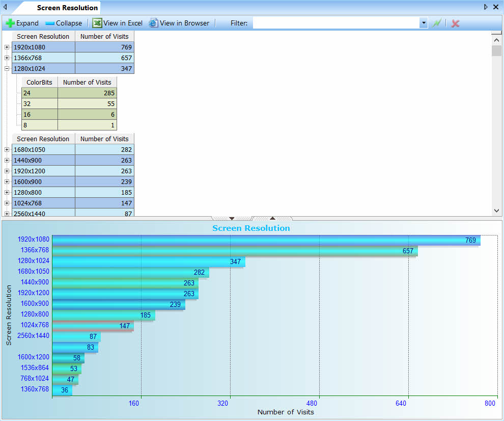Close the Screen Resolution tab panel
This screenshot has width=504, height=421.
pyautogui.click(x=496, y=7)
